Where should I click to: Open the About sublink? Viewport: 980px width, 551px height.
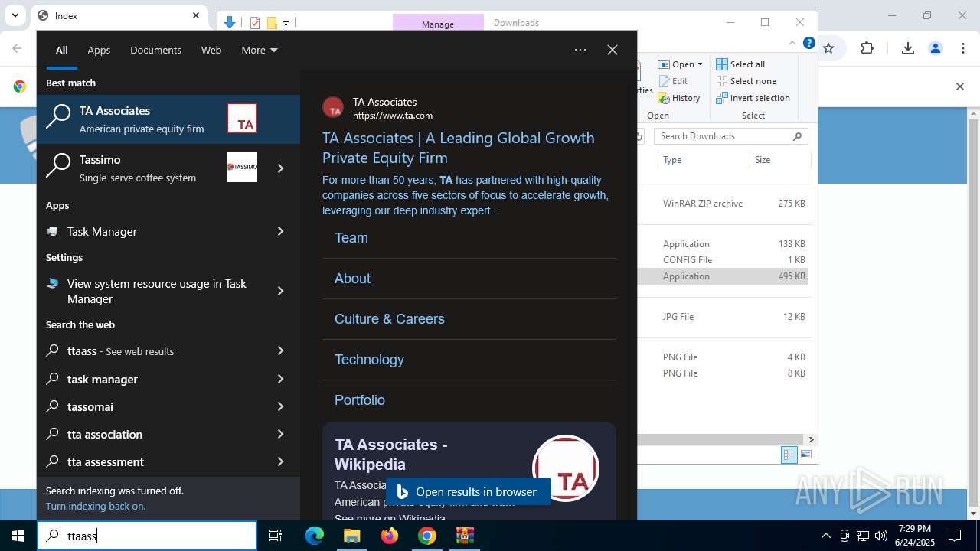[x=352, y=279]
